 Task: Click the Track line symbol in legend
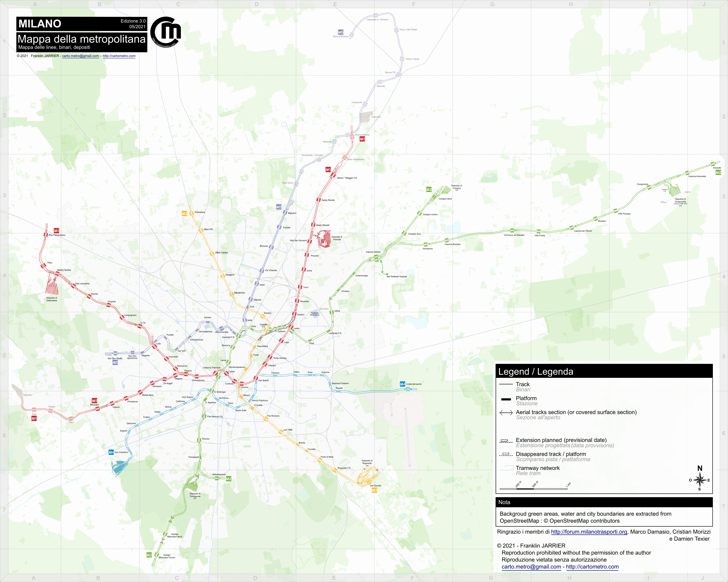click(x=506, y=384)
